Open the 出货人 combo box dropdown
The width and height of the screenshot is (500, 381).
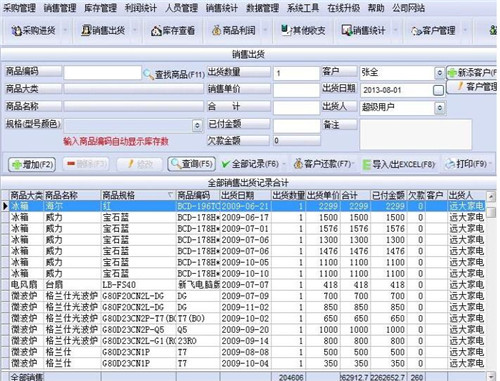(x=440, y=108)
